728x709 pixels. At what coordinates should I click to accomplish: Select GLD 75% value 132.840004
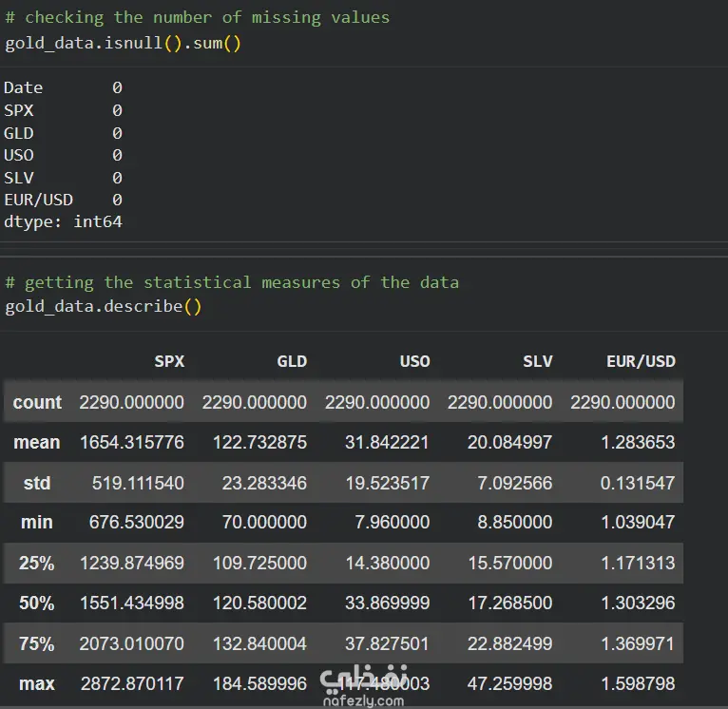tap(260, 644)
